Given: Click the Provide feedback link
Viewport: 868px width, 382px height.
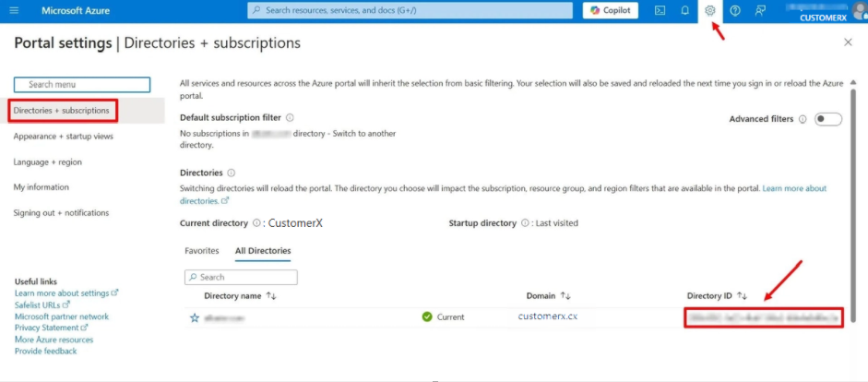Looking at the screenshot, I should [x=46, y=351].
